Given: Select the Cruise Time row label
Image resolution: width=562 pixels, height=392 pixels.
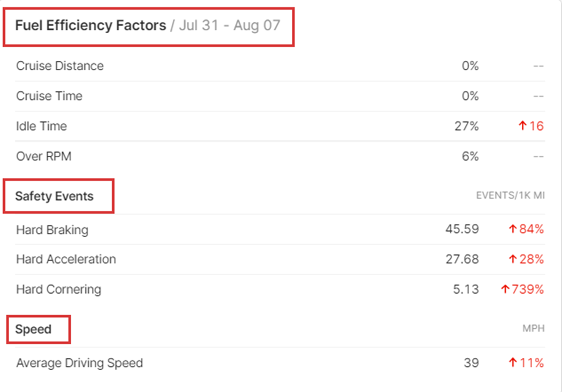Looking at the screenshot, I should (x=49, y=96).
